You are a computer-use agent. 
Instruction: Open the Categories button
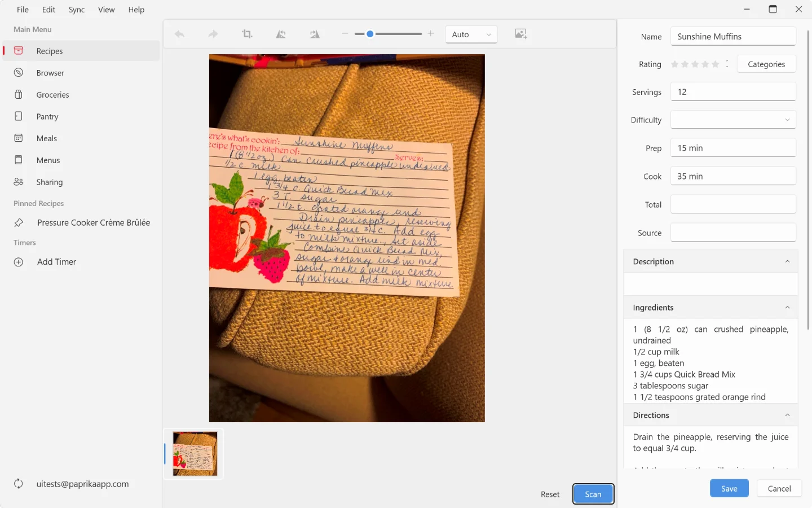pyautogui.click(x=766, y=64)
